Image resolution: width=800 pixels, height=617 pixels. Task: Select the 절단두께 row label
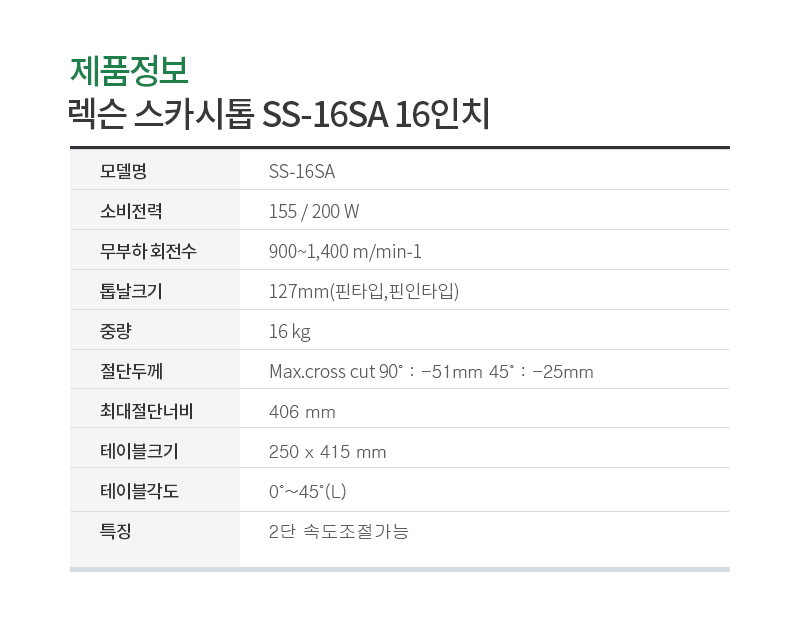click(x=131, y=371)
